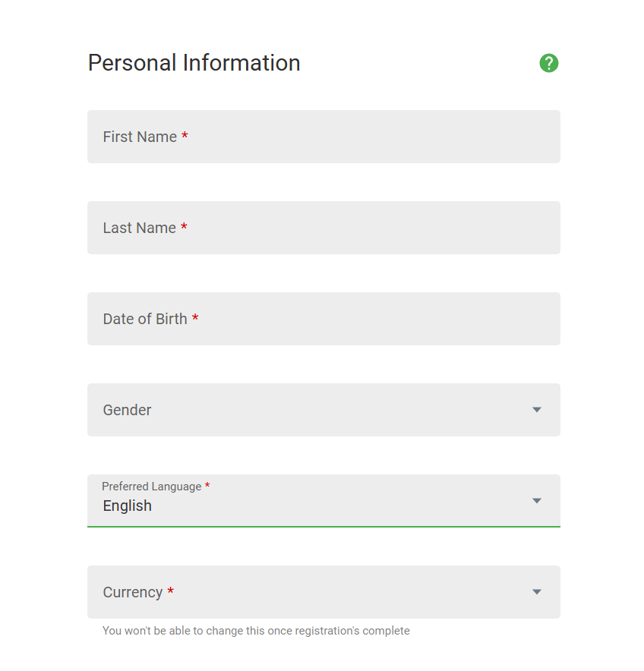Viewport: 644px width, 671px height.
Task: Click the selected English language value
Action: pos(128,506)
